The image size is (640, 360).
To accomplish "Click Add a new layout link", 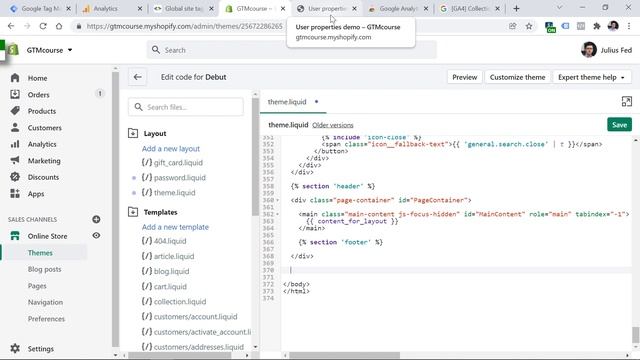I will [x=171, y=149].
